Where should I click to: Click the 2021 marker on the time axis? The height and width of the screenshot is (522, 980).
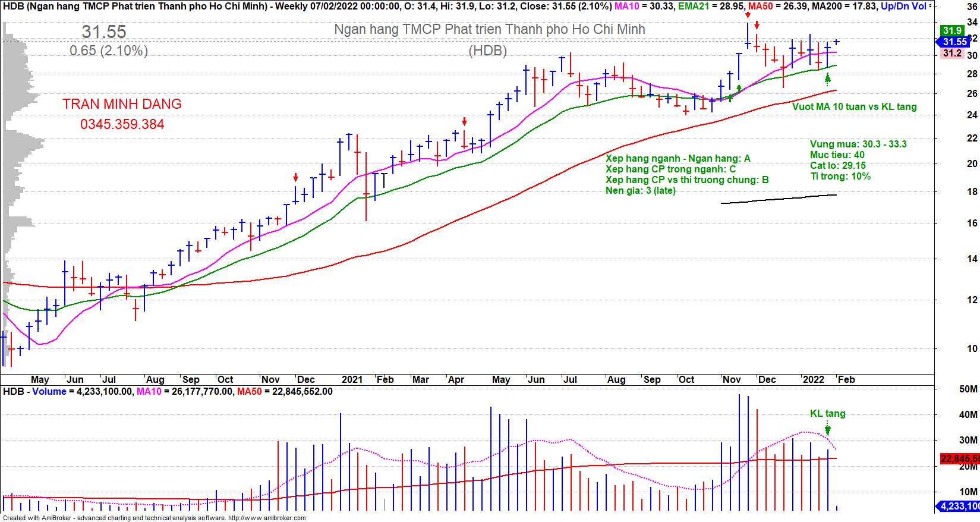click(x=352, y=379)
